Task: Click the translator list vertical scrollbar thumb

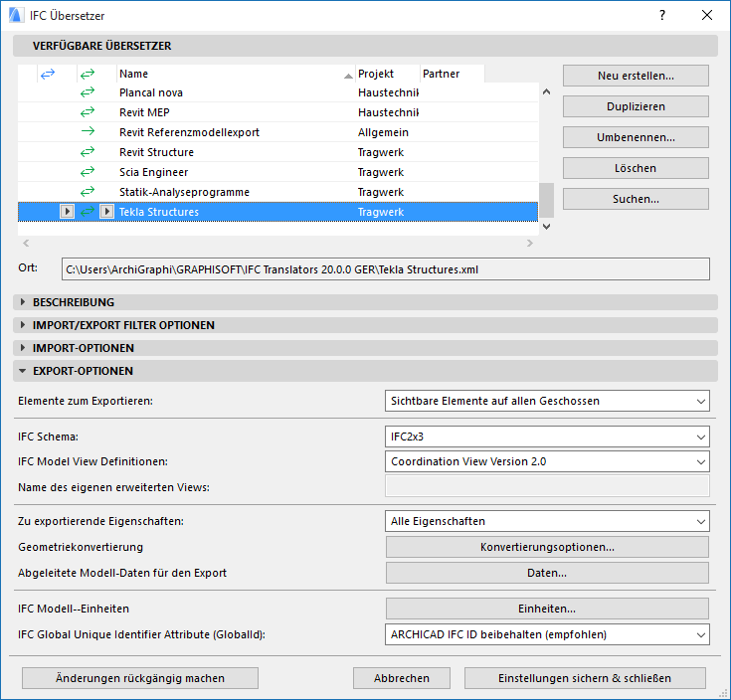Action: point(546,200)
